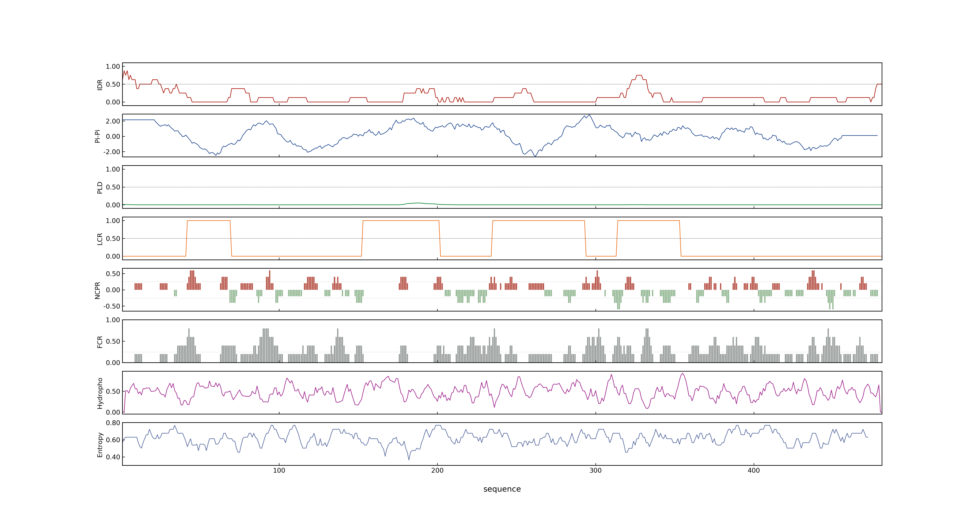Select the x-axis tick label 200

(x=437, y=470)
